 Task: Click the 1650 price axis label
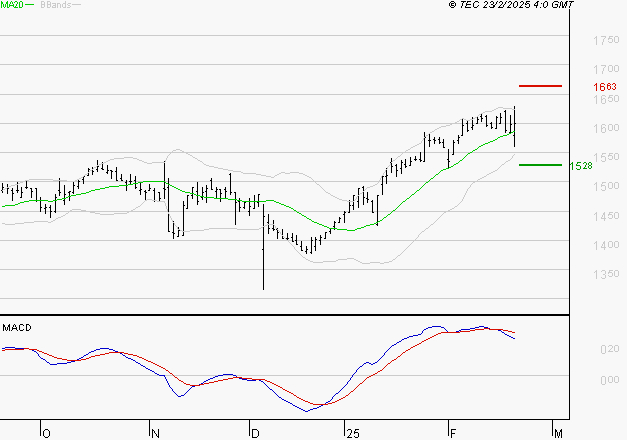coord(606,99)
